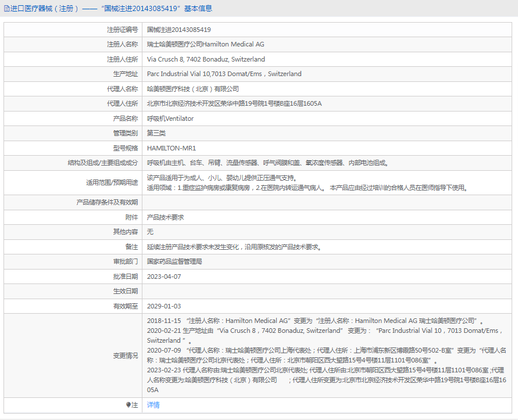Select product name 呼吸机Ventilator
The width and height of the screenshot is (518, 420).
coord(170,119)
